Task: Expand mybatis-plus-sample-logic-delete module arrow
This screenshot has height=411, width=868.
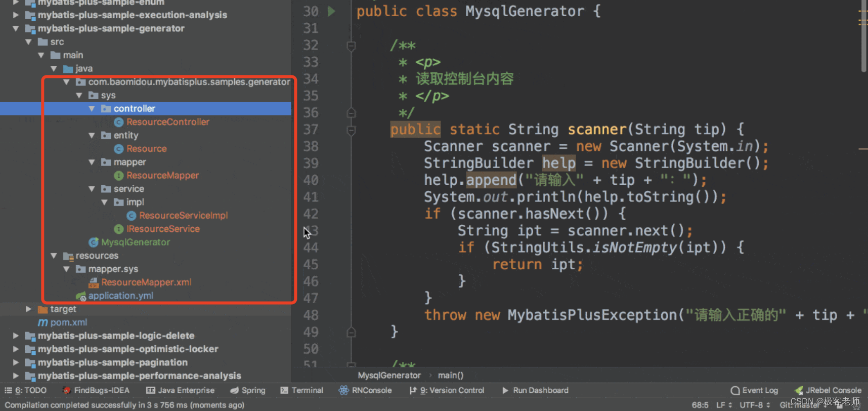Action: point(16,336)
